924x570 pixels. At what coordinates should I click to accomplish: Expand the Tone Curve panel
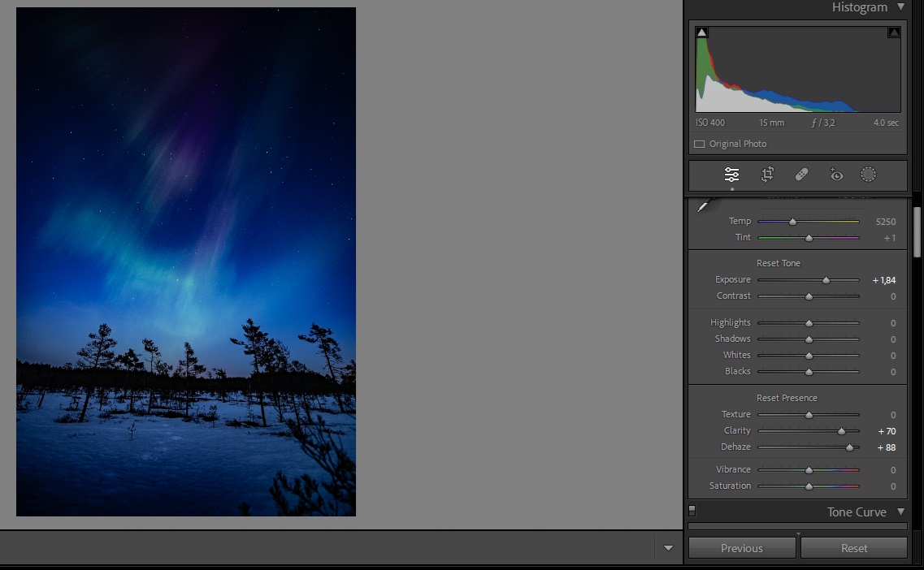tap(900, 512)
